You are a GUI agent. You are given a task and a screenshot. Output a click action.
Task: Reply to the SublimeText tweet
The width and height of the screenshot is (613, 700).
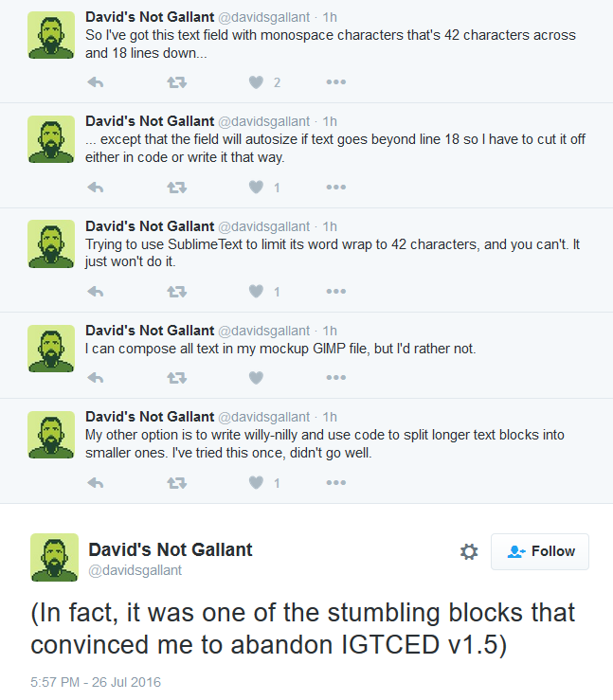[x=96, y=292]
